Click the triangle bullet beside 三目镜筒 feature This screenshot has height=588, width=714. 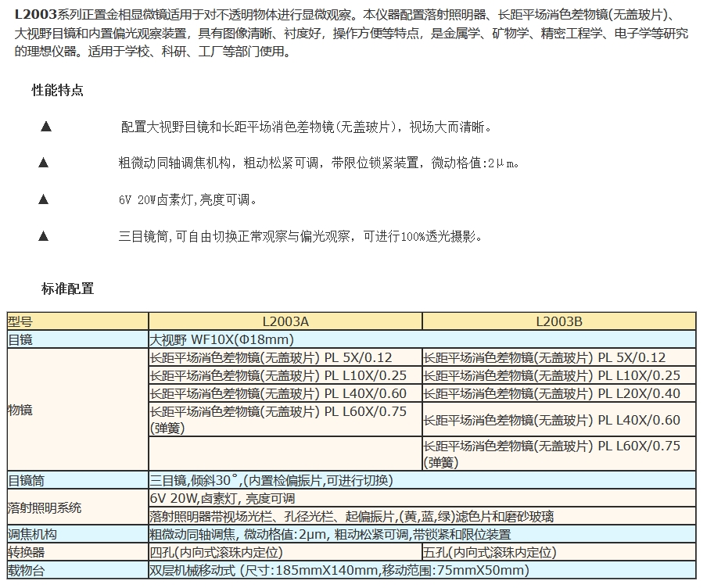coord(44,235)
